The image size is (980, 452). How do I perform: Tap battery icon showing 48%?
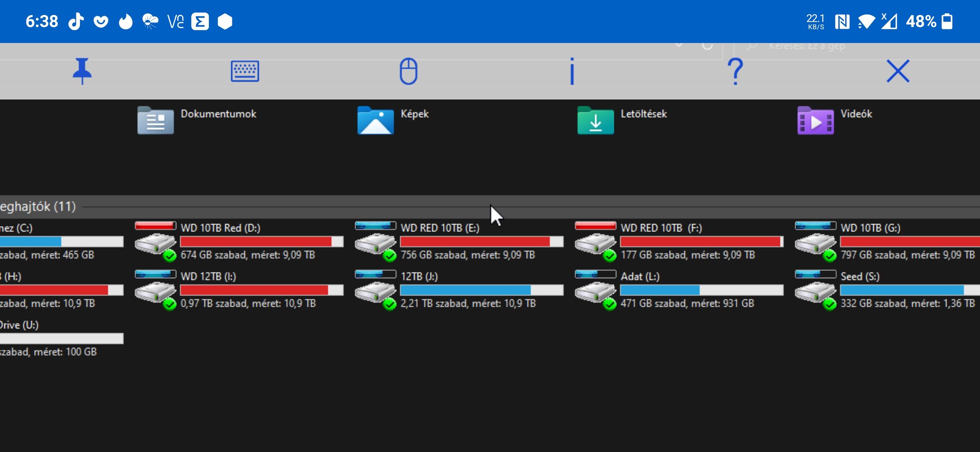pyautogui.click(x=947, y=21)
